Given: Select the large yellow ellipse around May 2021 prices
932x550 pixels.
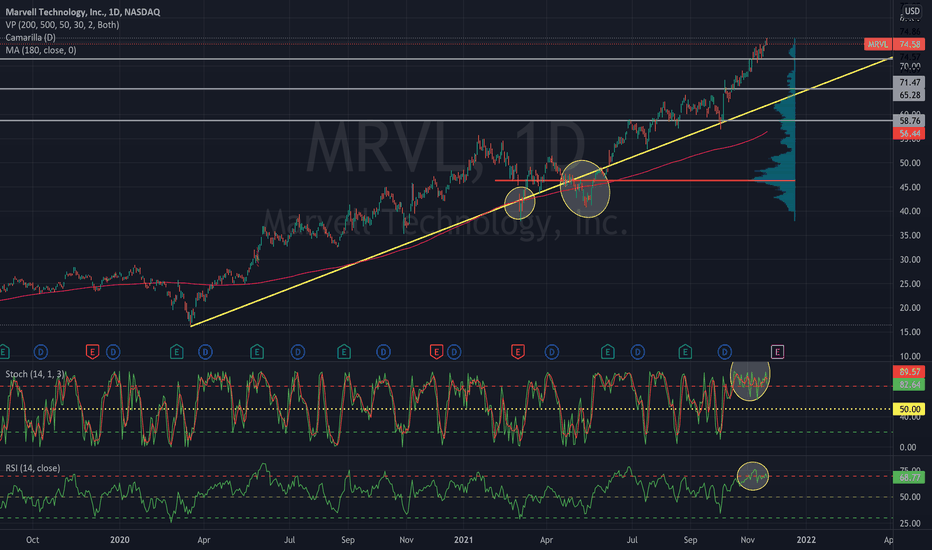Looking at the screenshot, I should [x=585, y=188].
